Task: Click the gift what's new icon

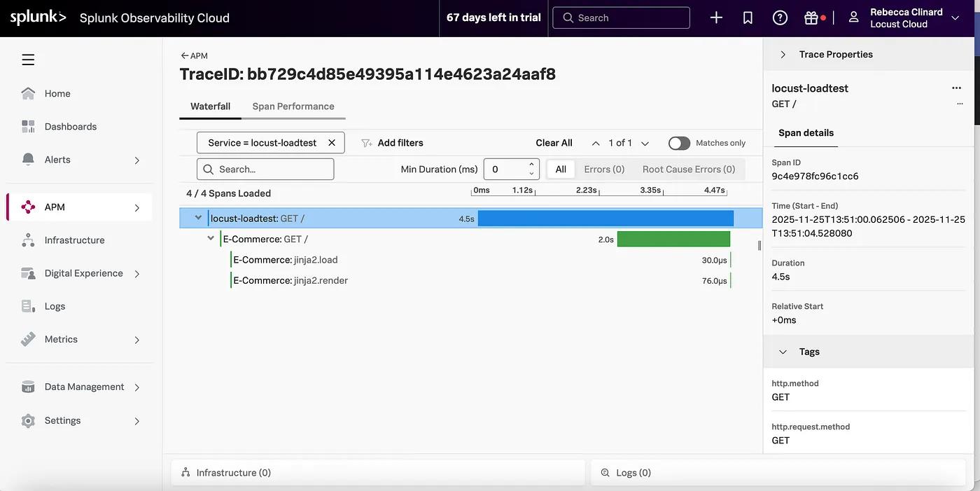Action: coord(811,18)
